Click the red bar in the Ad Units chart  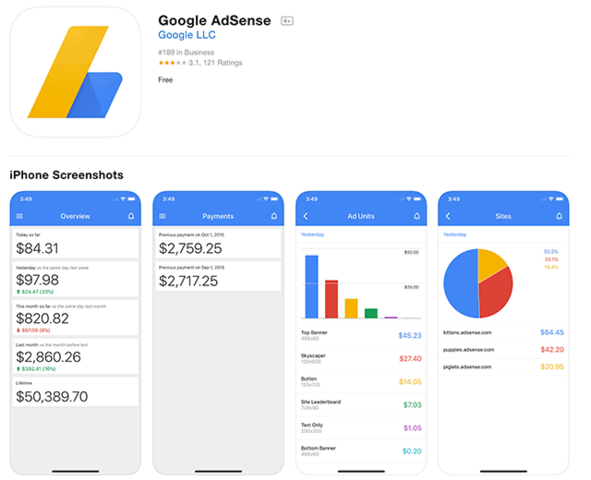(331, 299)
